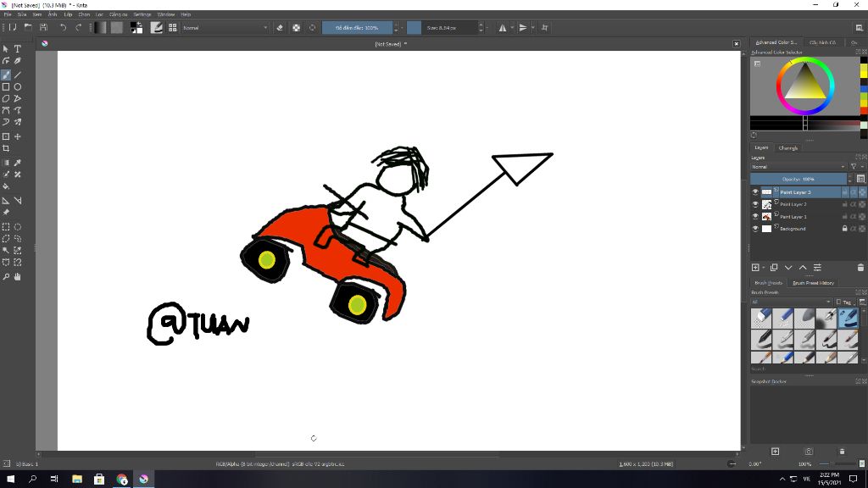Hide Paint Layer 3 with eye icon
The width and height of the screenshot is (868, 488).
(x=755, y=192)
